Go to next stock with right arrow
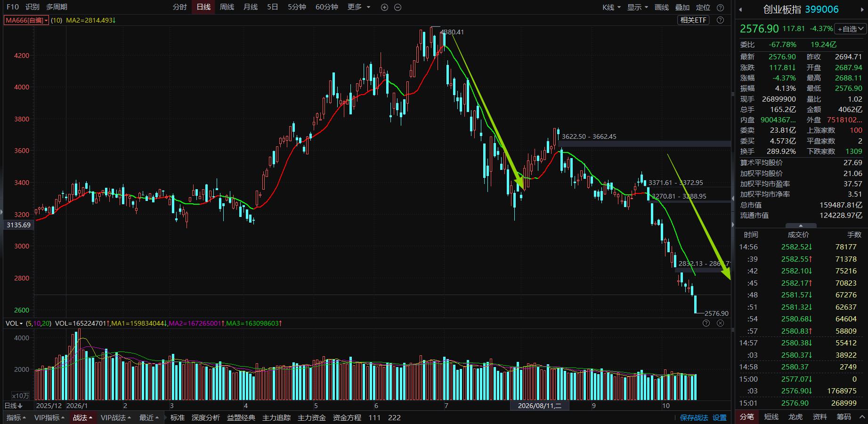Viewport: 868px width, 424px height. 863,9
